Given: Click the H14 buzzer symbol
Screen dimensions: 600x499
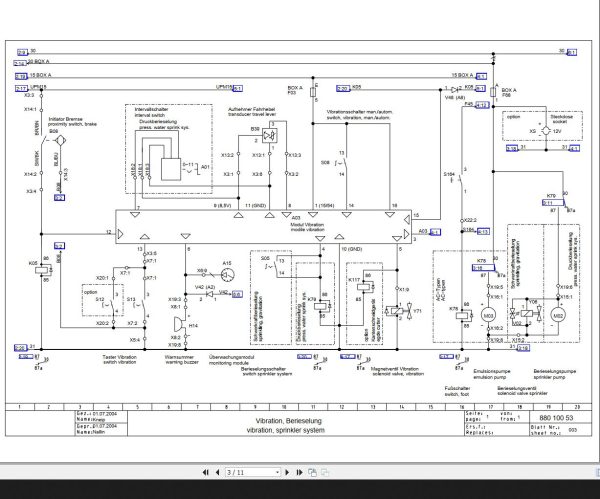Looking at the screenshot, I should [180, 324].
